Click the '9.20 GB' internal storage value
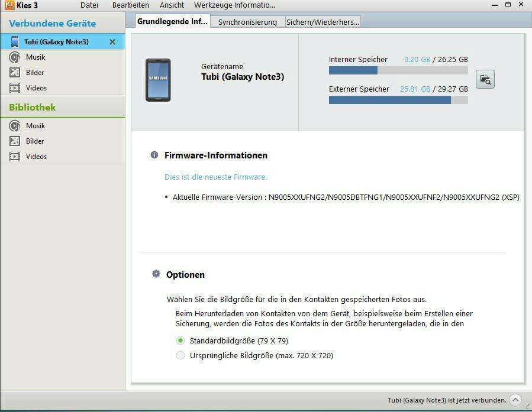 pyautogui.click(x=417, y=60)
